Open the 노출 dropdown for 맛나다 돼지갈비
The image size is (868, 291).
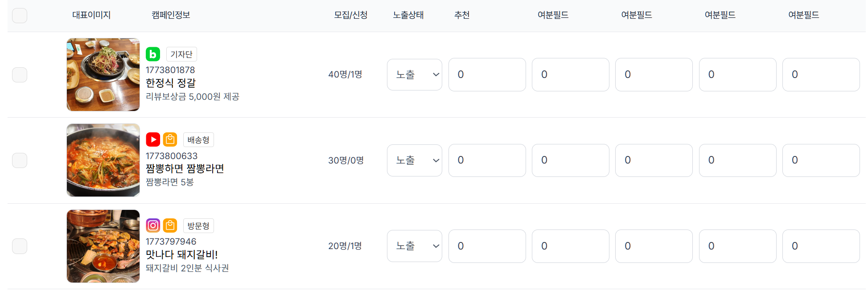click(414, 246)
